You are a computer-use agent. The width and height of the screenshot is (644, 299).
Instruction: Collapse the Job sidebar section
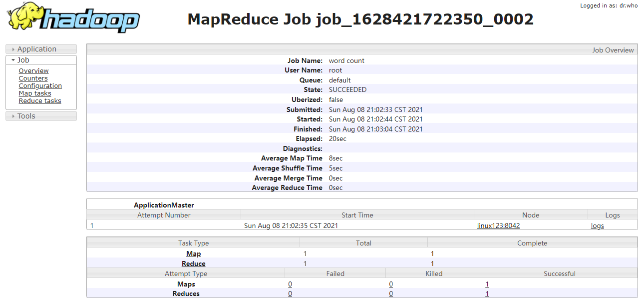click(x=41, y=60)
